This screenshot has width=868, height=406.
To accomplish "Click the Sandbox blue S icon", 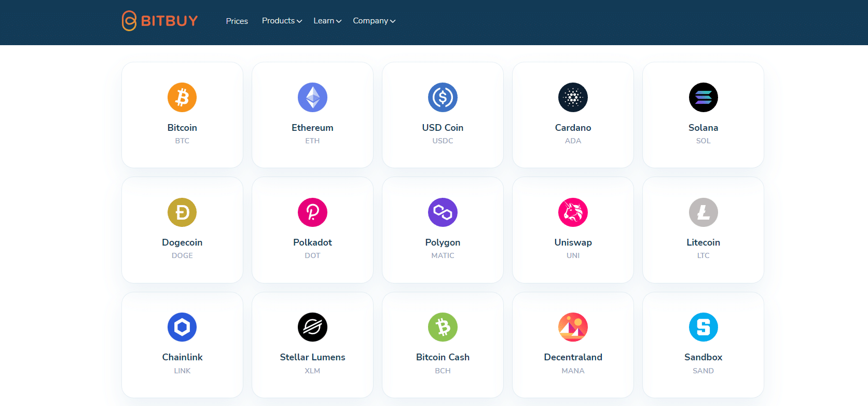I will click(703, 327).
